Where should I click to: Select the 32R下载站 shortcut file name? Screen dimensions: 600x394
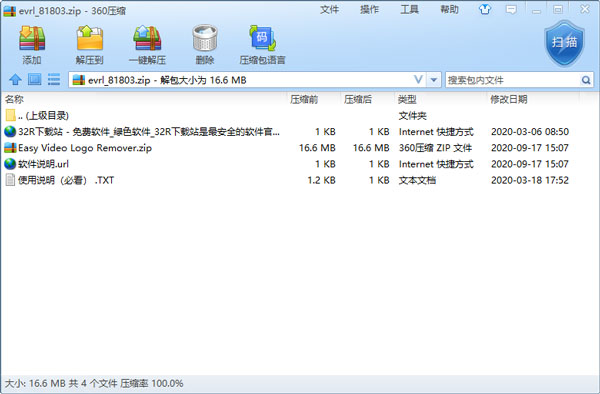click(x=149, y=132)
